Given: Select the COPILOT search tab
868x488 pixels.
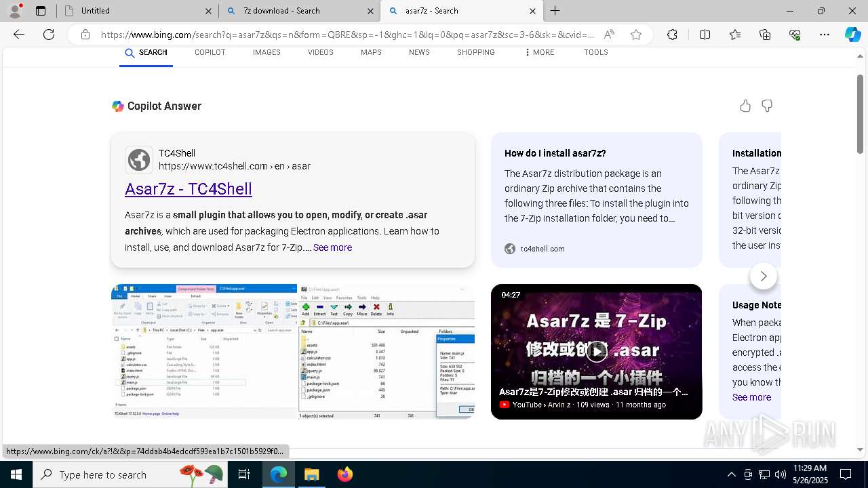Looking at the screenshot, I should (210, 52).
